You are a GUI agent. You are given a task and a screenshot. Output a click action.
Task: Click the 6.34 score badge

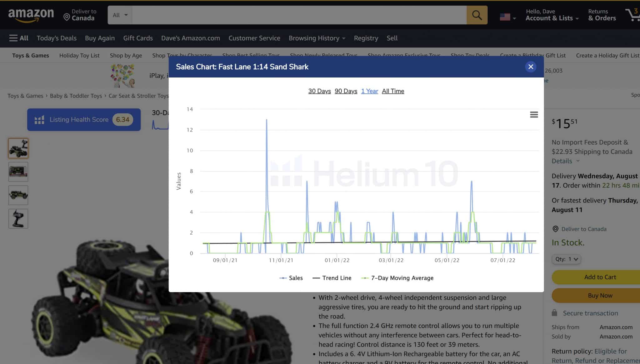pos(122,120)
